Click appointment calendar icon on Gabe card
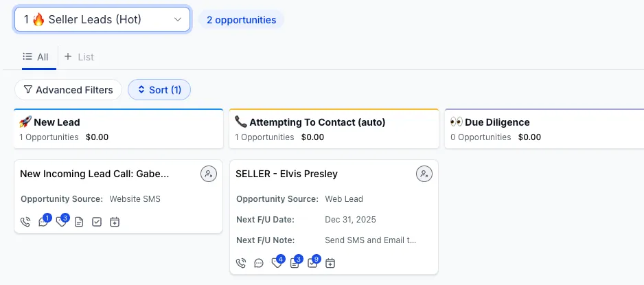644x285 pixels. 115,222
